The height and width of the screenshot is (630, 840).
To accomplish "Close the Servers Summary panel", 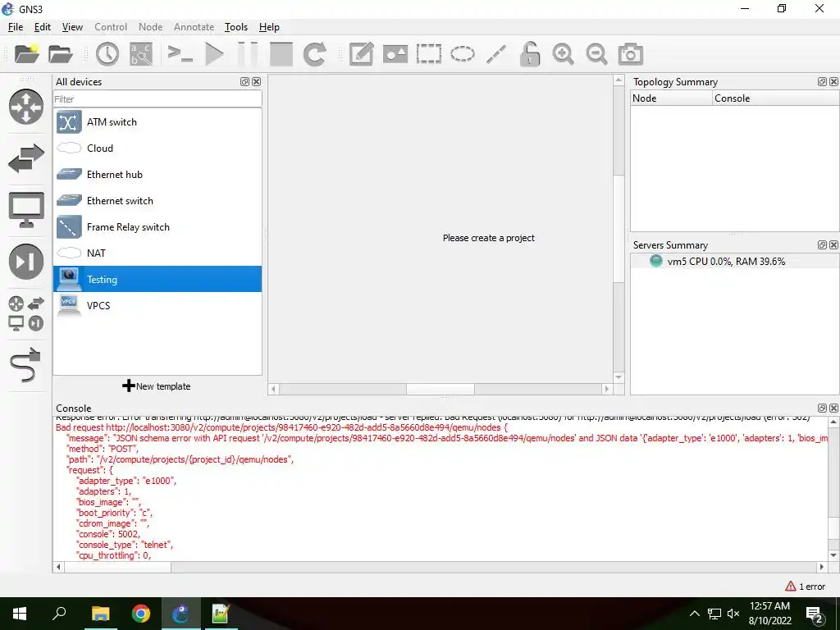I will pyautogui.click(x=834, y=244).
